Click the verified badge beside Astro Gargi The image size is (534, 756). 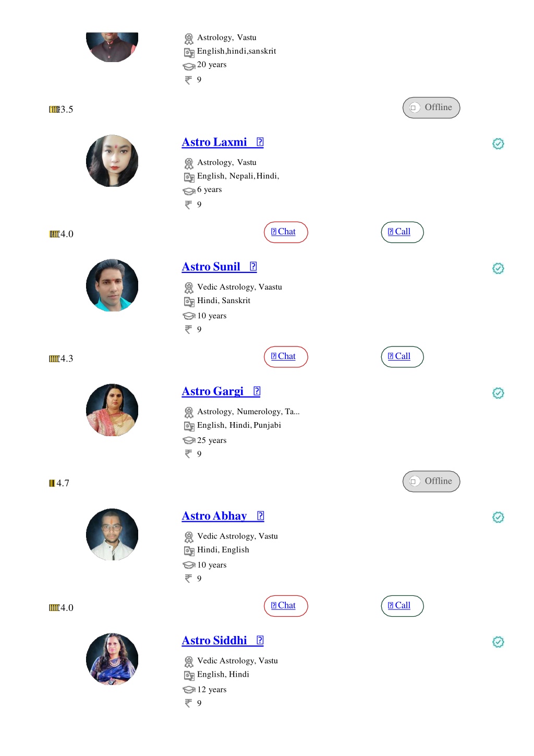(498, 393)
